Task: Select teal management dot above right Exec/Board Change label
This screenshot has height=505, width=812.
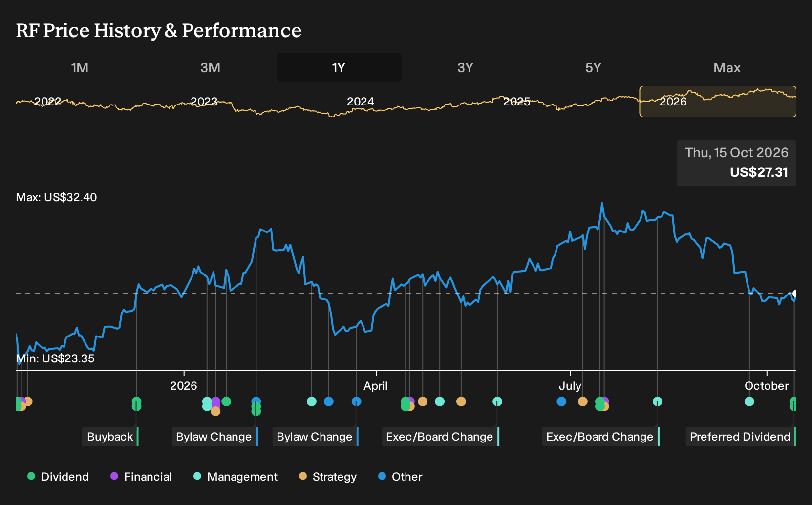Action: [658, 401]
